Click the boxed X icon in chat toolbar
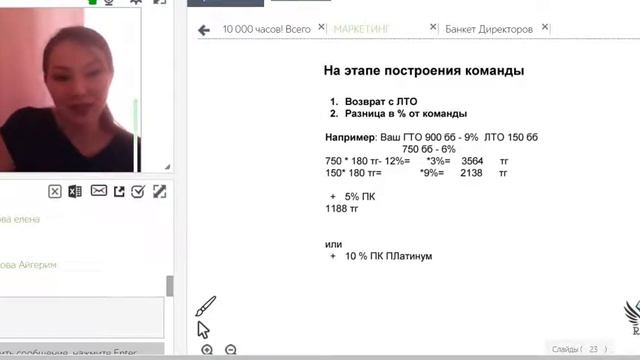Screen dimensions: 640x360 [55, 191]
